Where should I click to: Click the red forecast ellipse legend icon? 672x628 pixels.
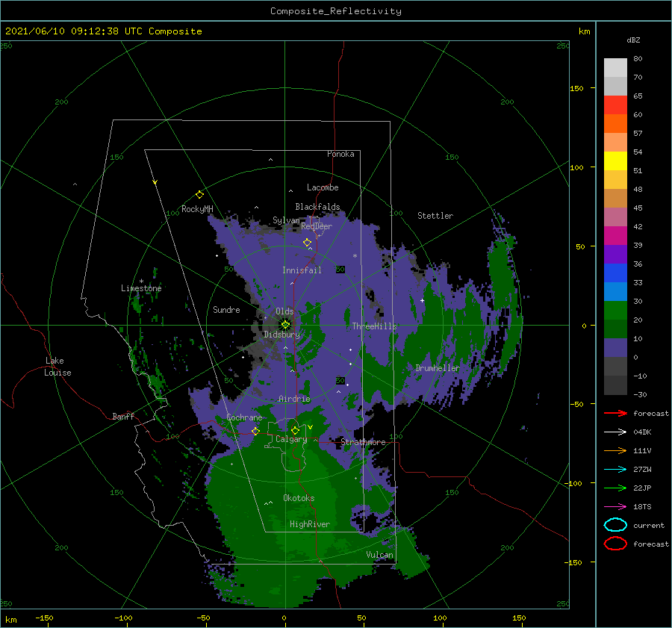(615, 544)
